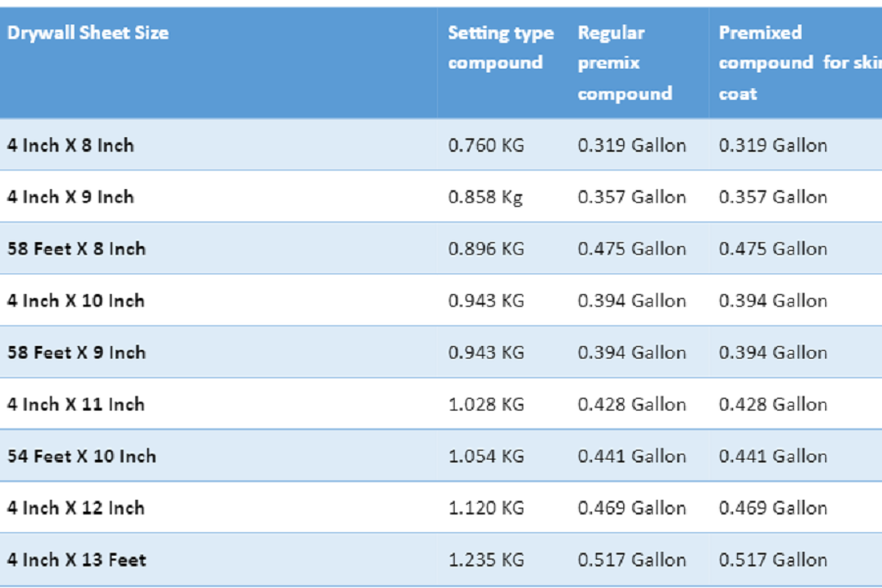Select the 0.896 KG cell
882x588 pixels.
[x=486, y=249]
